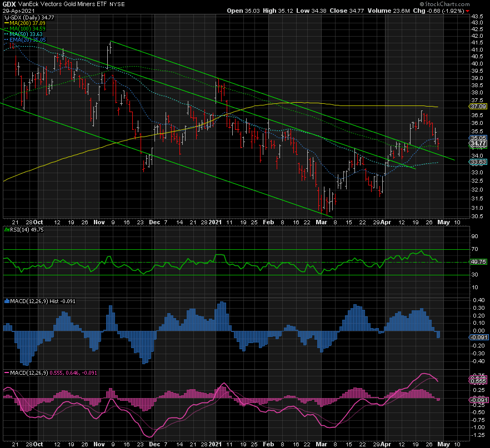Click the 2021 label on price panel's date axis
490x448 pixels.
215,222
